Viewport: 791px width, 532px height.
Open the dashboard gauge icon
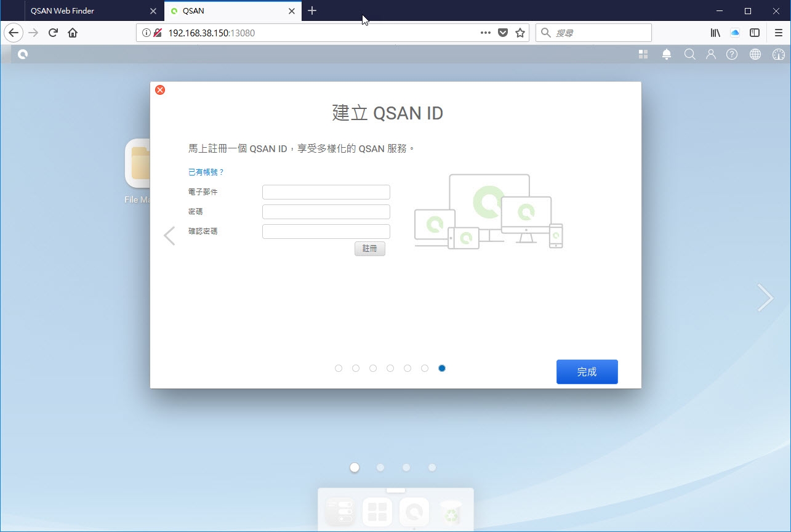coord(779,54)
